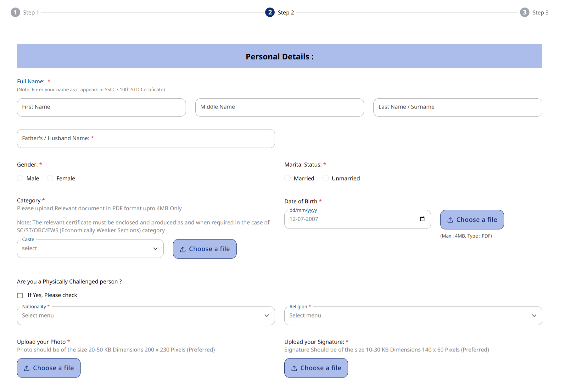
Task: Select the Female gender radio button
Action: pyautogui.click(x=50, y=178)
